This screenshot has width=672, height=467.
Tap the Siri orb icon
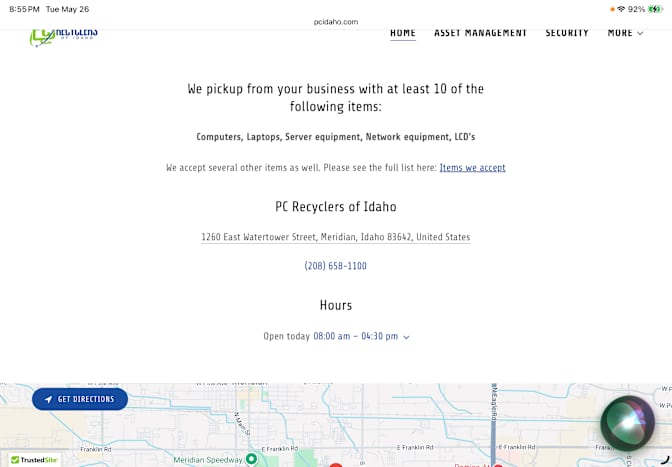point(627,423)
